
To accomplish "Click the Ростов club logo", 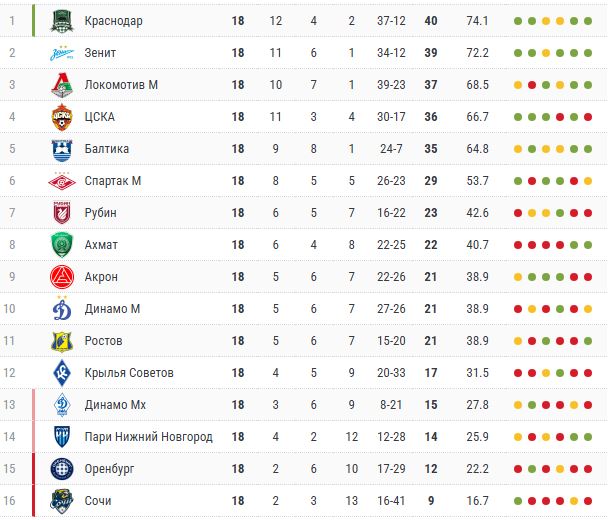I will [x=63, y=341].
